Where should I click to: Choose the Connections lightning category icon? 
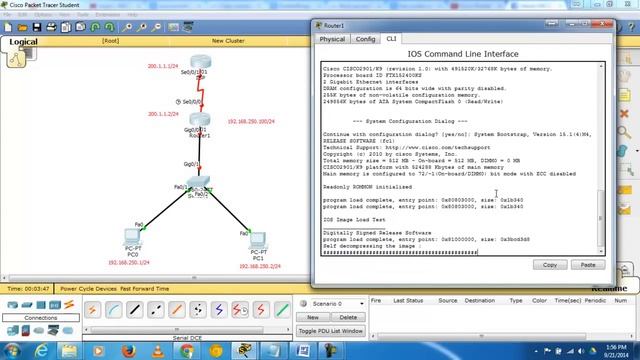tap(69, 304)
